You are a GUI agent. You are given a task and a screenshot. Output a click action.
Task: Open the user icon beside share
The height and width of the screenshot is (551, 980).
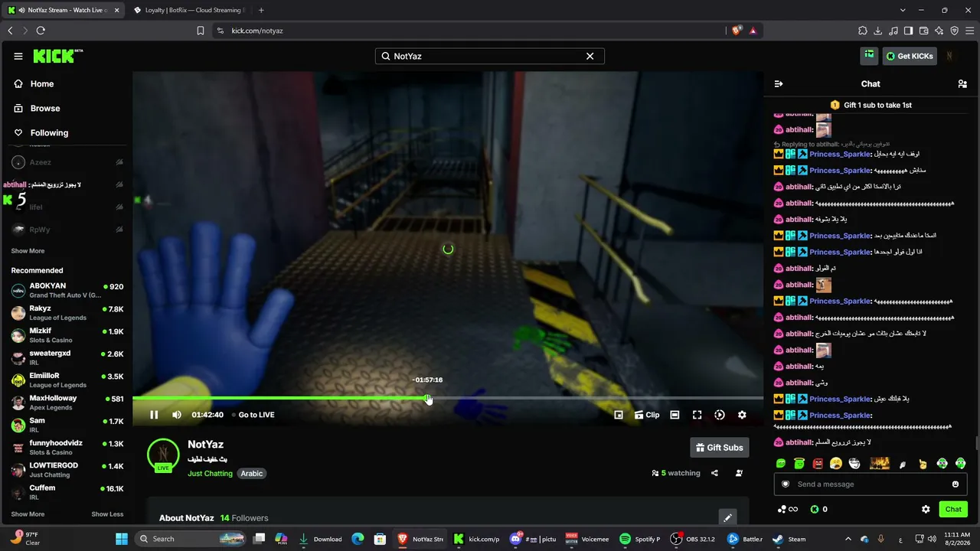click(x=739, y=473)
